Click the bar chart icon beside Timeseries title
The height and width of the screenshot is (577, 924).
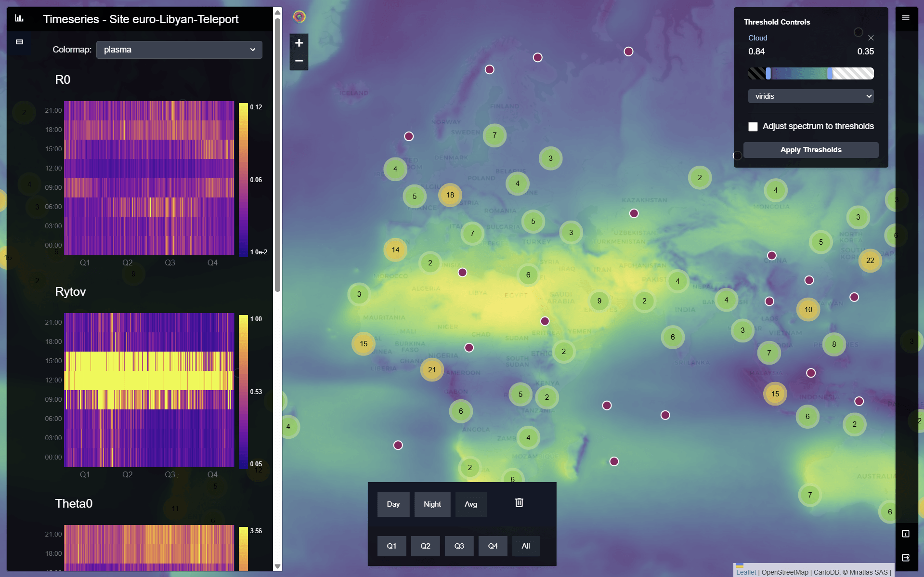point(19,18)
